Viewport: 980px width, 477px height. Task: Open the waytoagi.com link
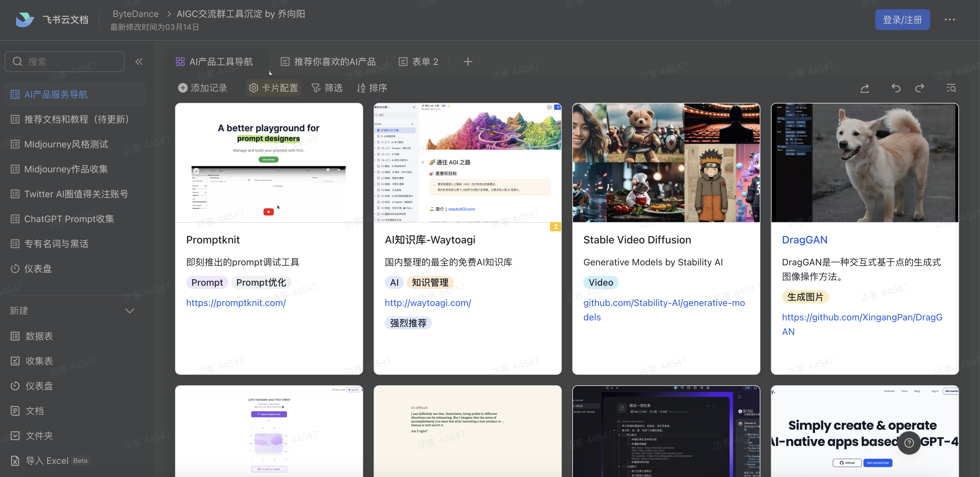point(428,303)
